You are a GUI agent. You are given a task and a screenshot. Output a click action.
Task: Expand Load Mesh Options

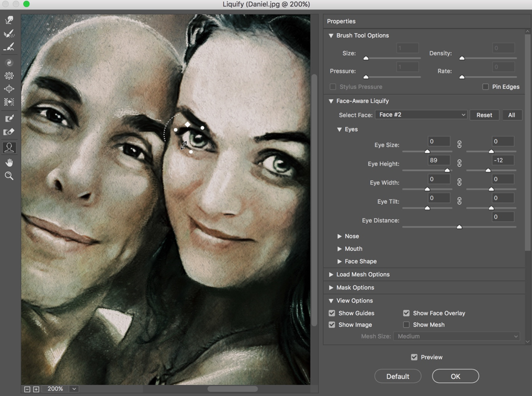[331, 274]
